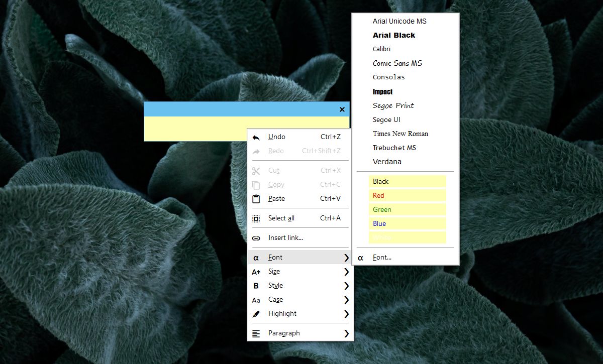The width and height of the screenshot is (603, 364).
Task: Expand the Size submenu chevron
Action: coord(346,272)
